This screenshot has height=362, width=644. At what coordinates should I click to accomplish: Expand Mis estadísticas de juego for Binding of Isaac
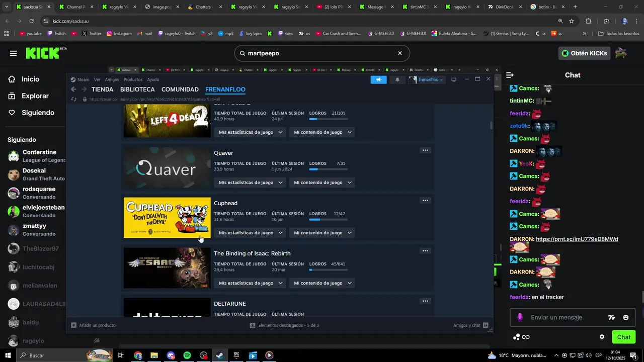click(x=250, y=283)
